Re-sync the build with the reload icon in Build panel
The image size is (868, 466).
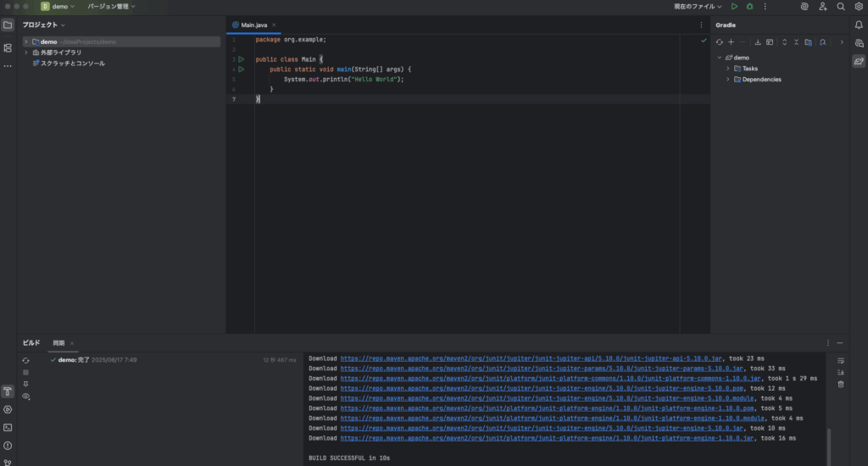(x=25, y=360)
